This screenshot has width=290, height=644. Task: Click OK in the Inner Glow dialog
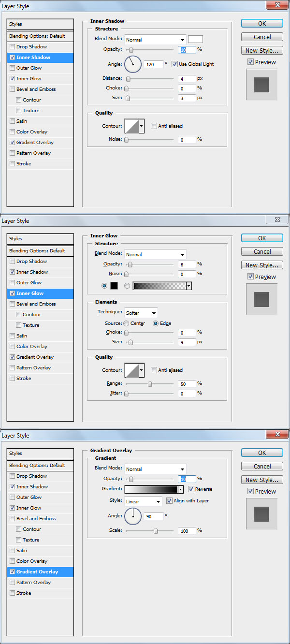(x=262, y=238)
